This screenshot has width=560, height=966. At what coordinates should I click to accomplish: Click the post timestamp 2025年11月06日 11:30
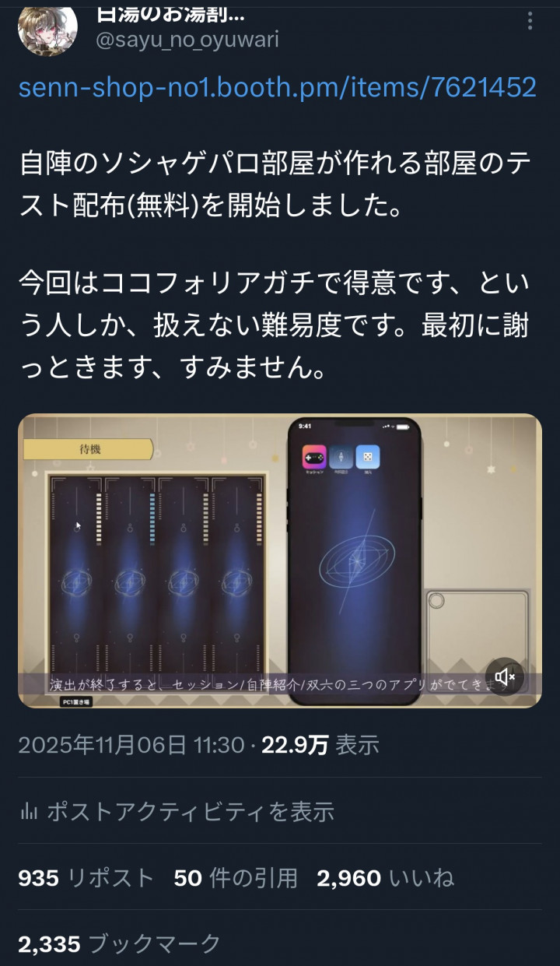point(131,745)
